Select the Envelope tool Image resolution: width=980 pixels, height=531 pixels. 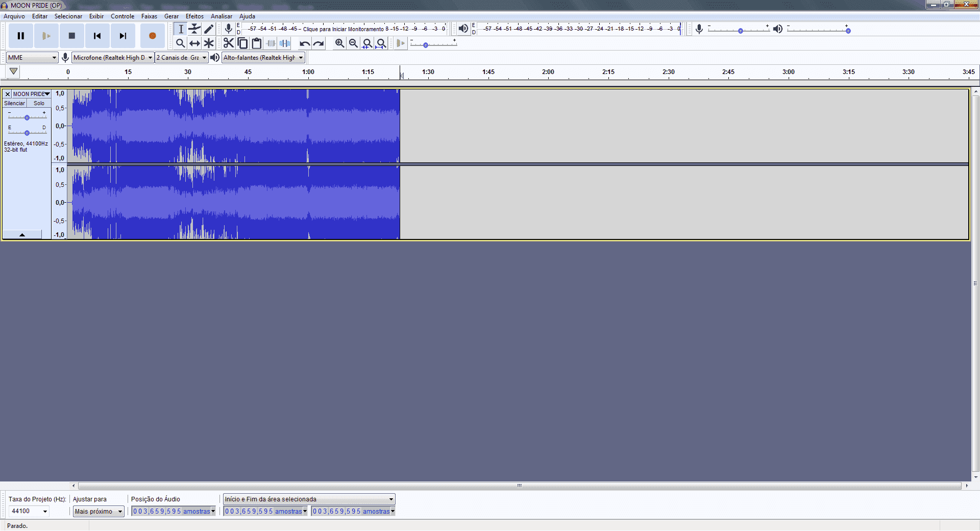coord(194,29)
